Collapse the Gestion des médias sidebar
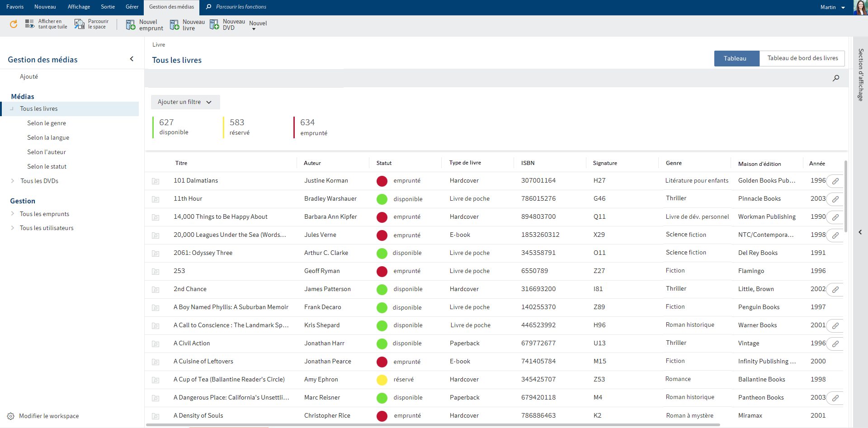Viewport: 868px width, 428px height. tap(132, 59)
